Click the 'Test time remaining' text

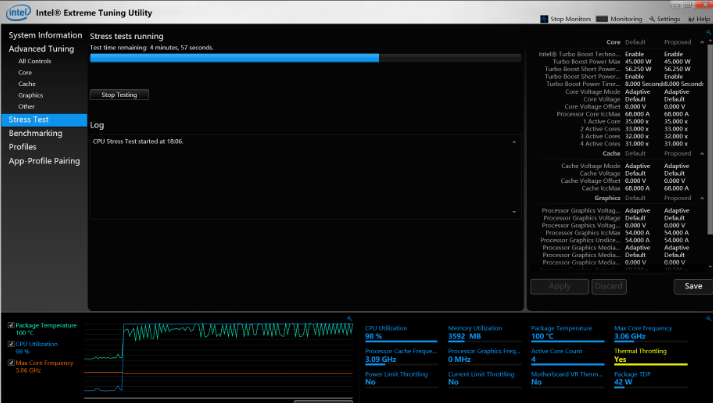pos(151,47)
